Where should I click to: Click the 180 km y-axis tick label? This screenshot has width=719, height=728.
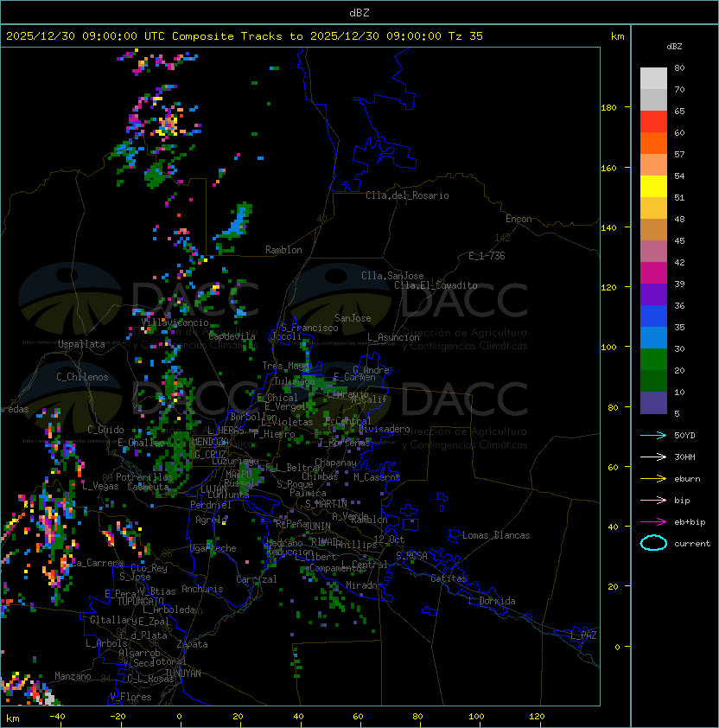pos(608,108)
